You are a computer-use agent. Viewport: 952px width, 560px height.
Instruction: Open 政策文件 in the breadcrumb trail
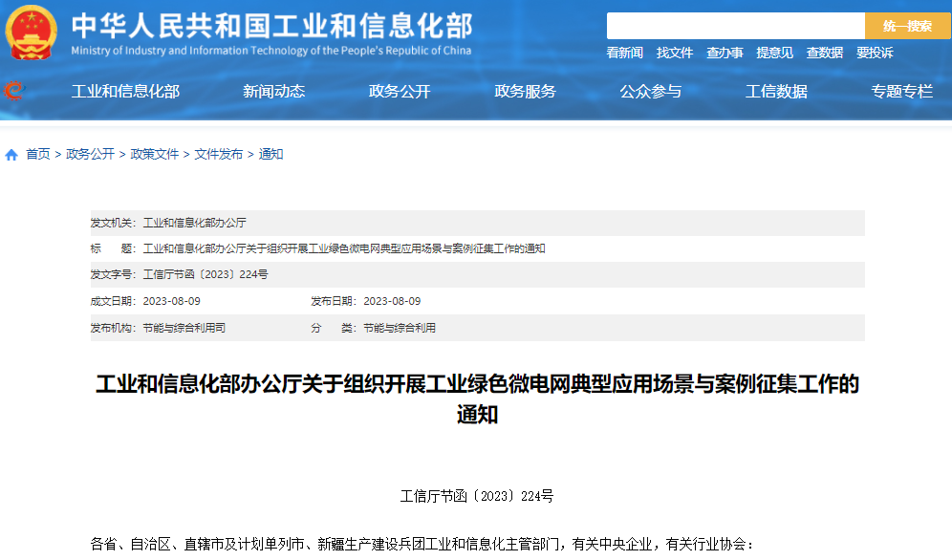153,154
